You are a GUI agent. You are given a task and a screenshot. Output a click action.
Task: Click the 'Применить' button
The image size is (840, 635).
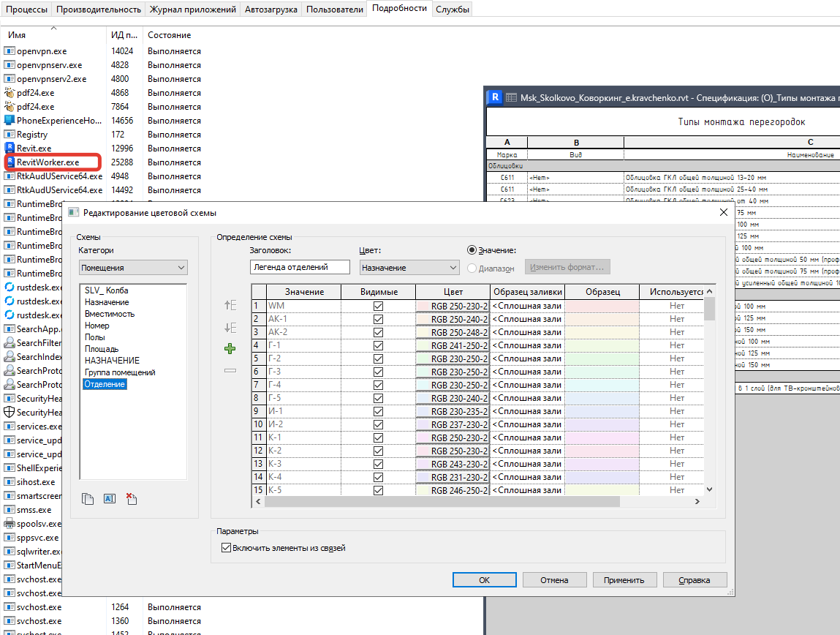(x=624, y=580)
